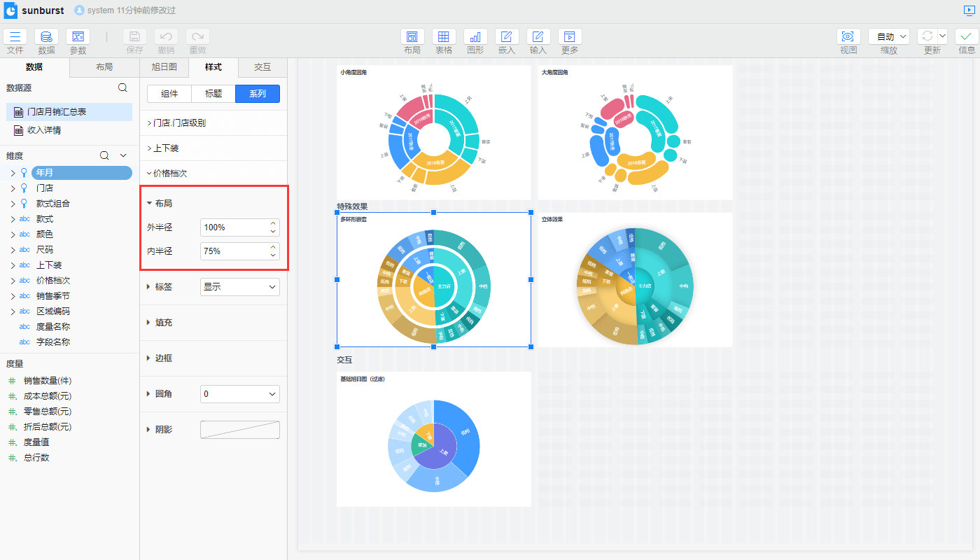980x560 pixels.
Task: Click the 阴影 shadow swatch
Action: [239, 430]
